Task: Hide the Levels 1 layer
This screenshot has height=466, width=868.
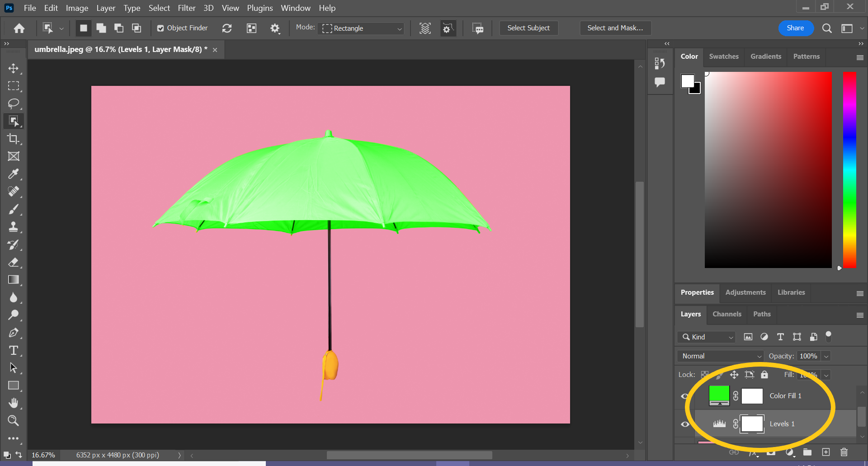Action: pos(685,424)
